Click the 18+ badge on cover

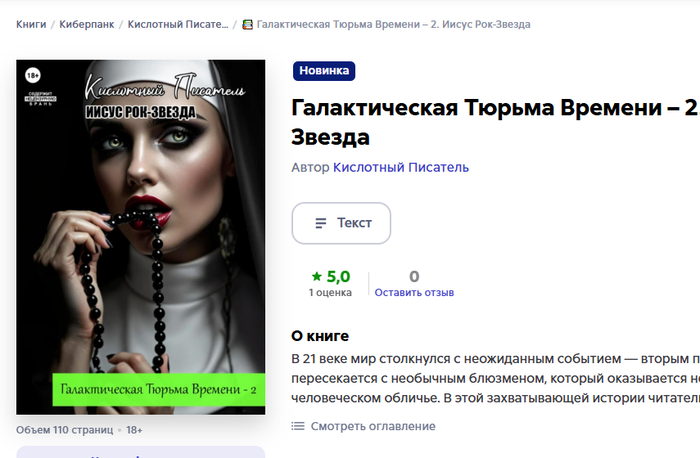33,75
